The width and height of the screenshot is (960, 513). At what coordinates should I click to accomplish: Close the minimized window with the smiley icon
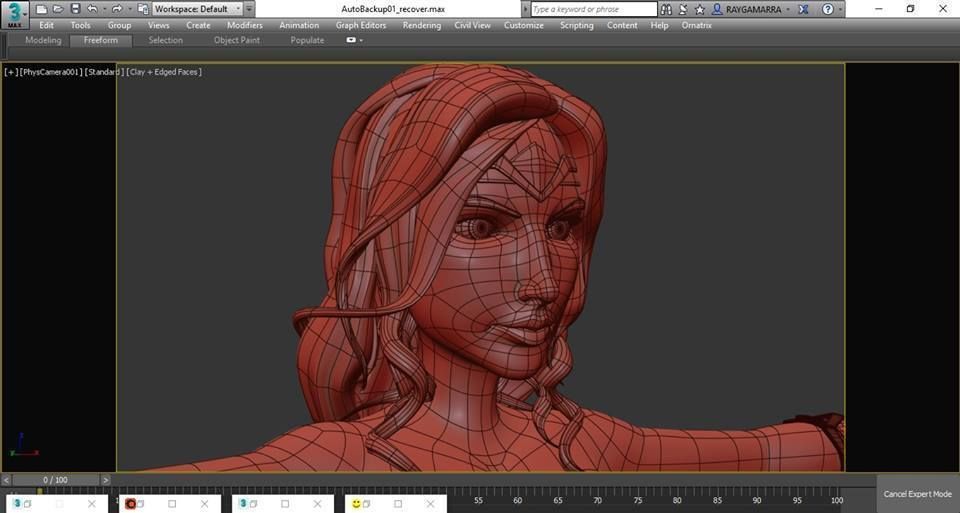(x=430, y=504)
